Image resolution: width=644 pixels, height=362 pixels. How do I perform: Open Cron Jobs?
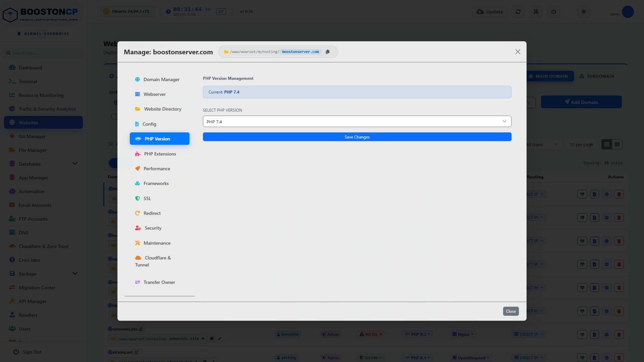pyautogui.click(x=43, y=260)
